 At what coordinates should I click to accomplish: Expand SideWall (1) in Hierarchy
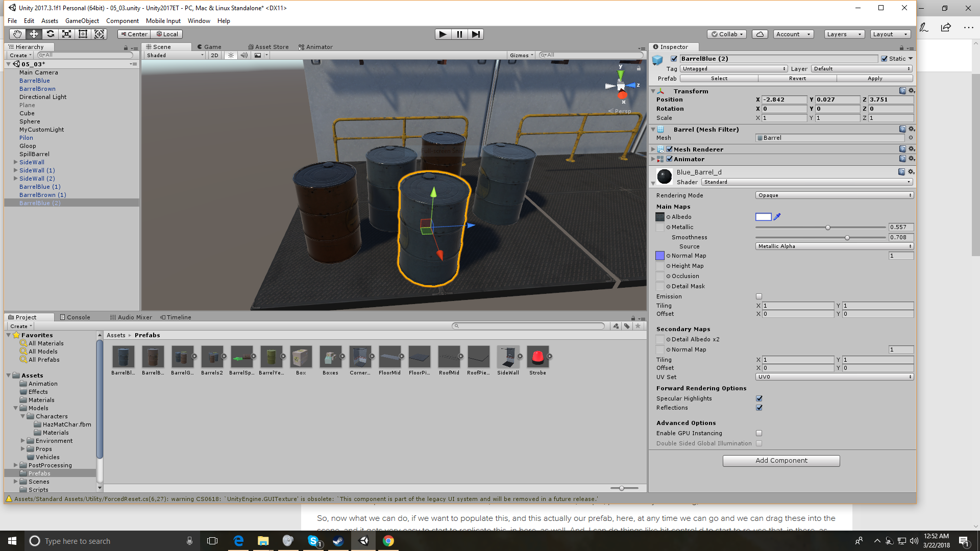click(15, 170)
